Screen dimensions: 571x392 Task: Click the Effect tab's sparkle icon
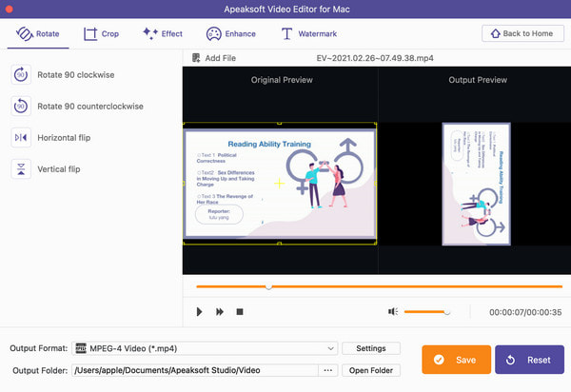point(150,33)
